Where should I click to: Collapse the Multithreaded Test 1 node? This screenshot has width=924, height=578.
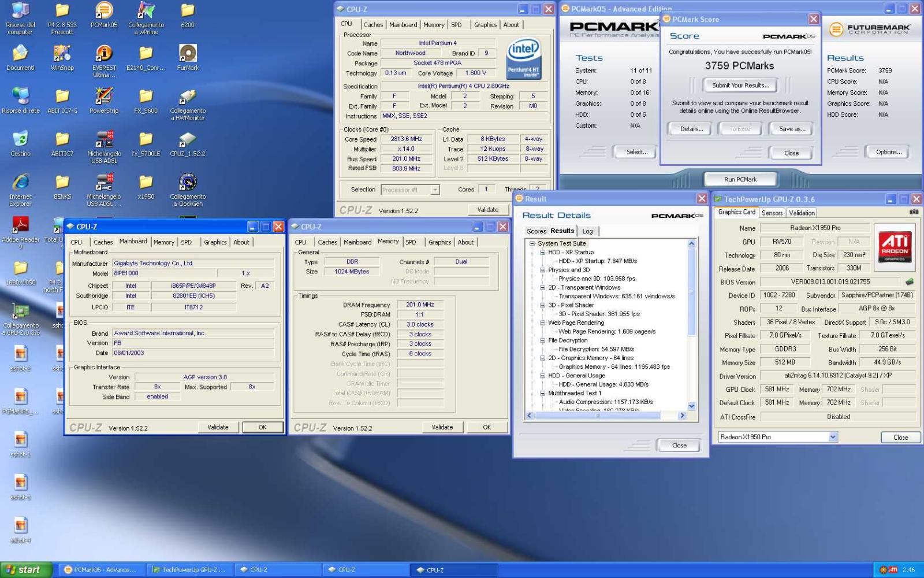(542, 393)
